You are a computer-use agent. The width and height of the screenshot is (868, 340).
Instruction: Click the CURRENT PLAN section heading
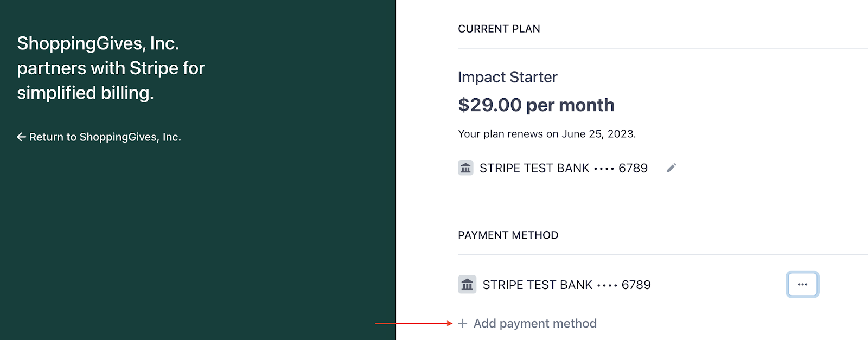[x=499, y=29]
